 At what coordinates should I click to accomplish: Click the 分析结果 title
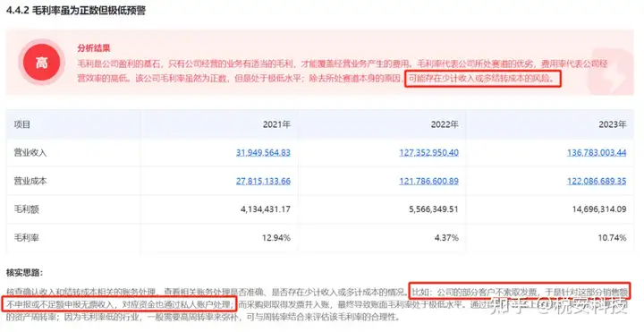click(x=94, y=48)
